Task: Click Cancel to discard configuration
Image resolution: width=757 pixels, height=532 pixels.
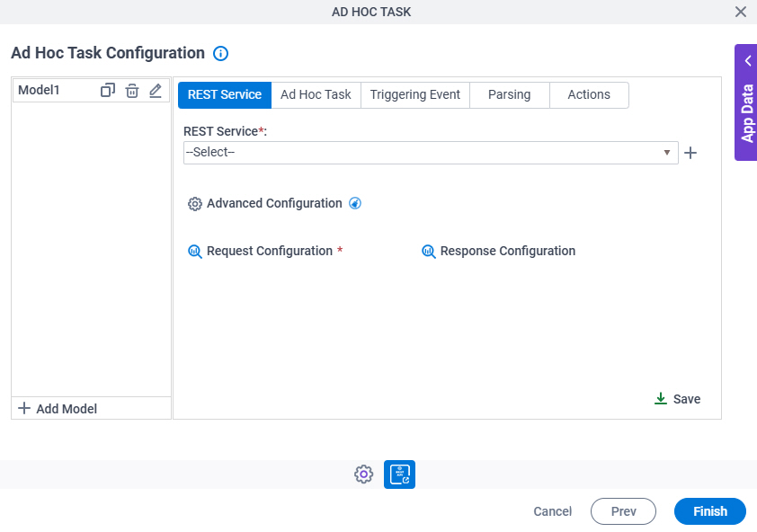Action: [x=552, y=511]
